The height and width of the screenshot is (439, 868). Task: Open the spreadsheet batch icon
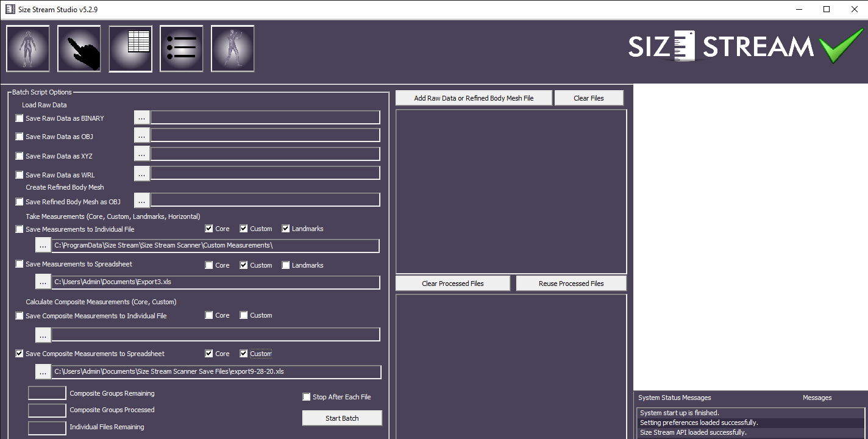click(130, 49)
